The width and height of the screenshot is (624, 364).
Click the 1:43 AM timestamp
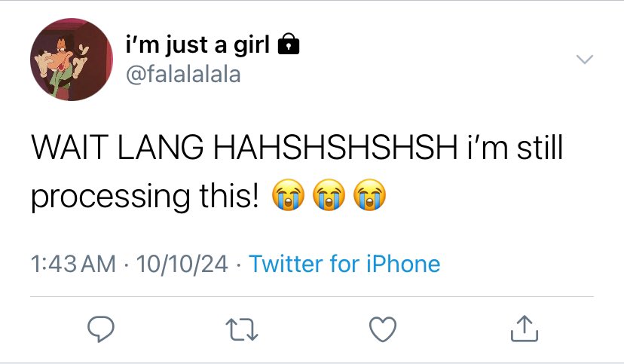click(x=73, y=265)
